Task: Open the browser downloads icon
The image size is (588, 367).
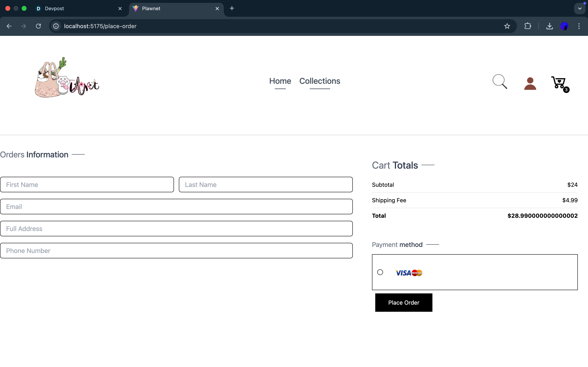Action: (549, 26)
